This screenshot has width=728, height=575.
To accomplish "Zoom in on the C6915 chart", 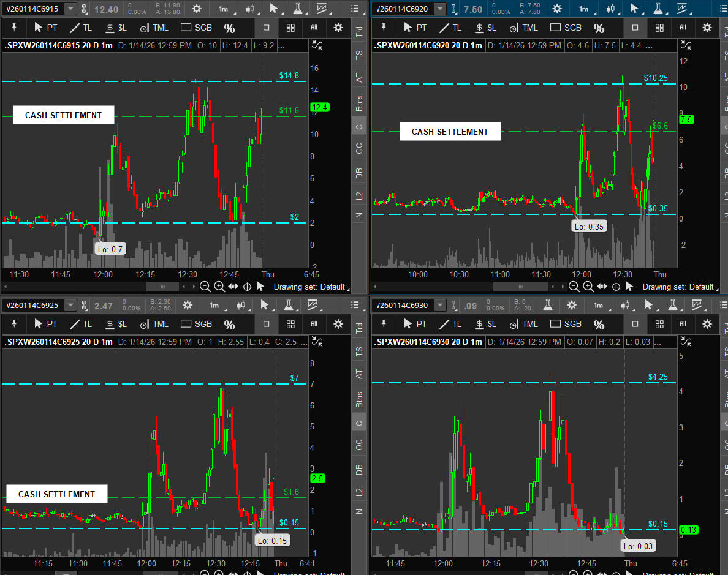I will pos(219,287).
